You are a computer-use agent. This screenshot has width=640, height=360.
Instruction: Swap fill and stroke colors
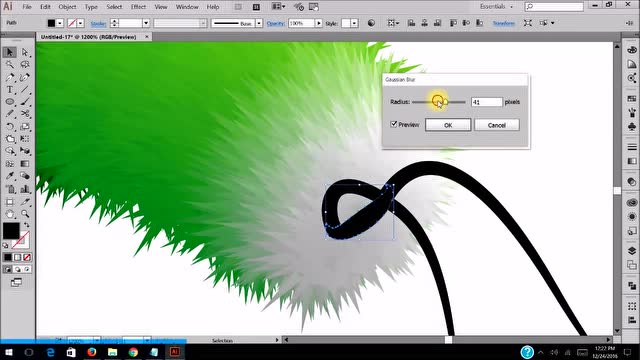27,225
